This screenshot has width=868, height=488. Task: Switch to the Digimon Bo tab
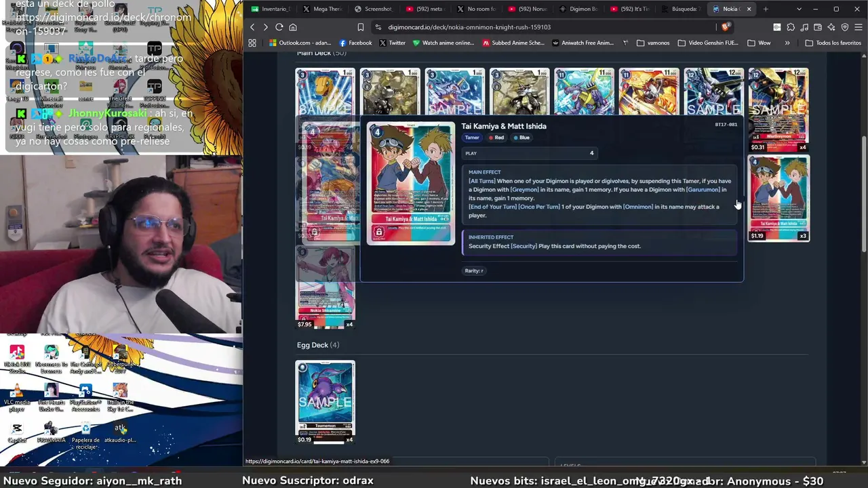click(x=578, y=9)
